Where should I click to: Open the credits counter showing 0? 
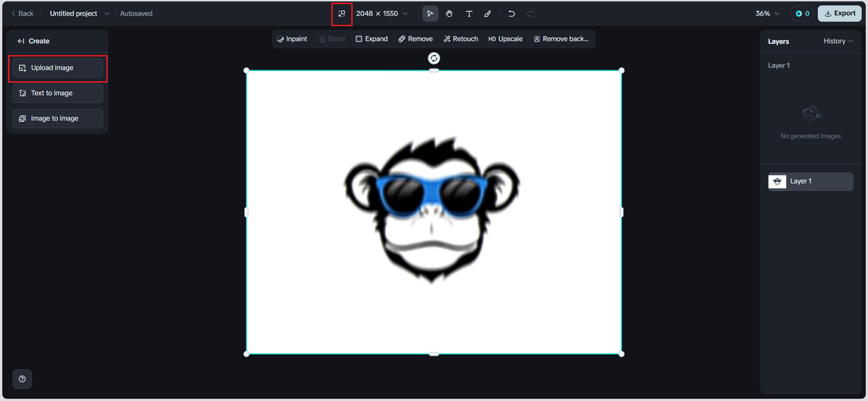click(x=802, y=14)
